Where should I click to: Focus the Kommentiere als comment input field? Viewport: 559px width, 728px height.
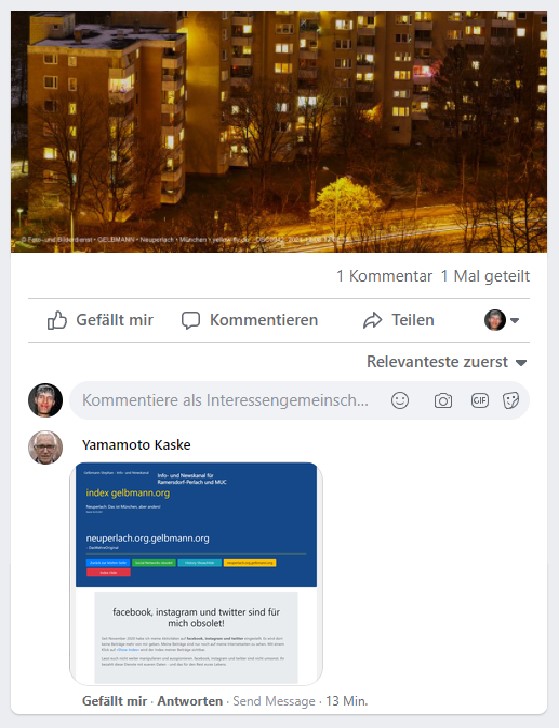pyautogui.click(x=225, y=400)
